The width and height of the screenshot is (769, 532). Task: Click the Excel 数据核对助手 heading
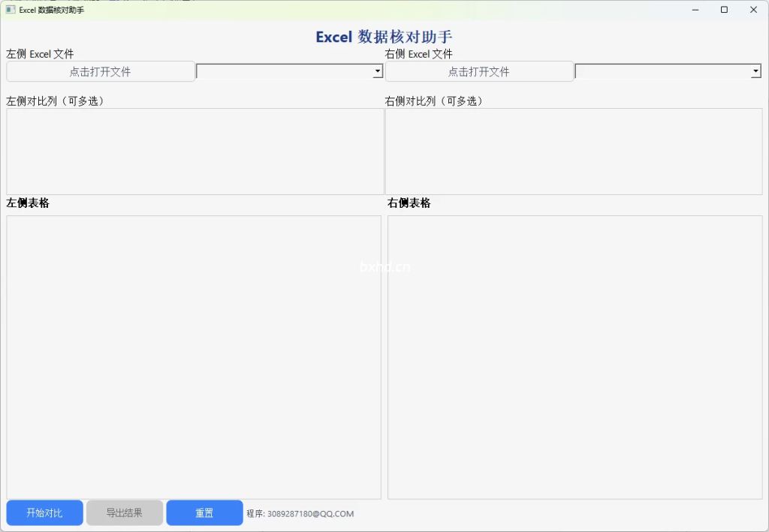coord(384,37)
